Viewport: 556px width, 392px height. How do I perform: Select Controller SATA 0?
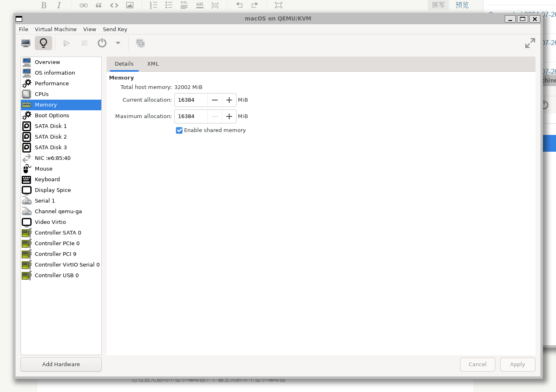click(61, 233)
